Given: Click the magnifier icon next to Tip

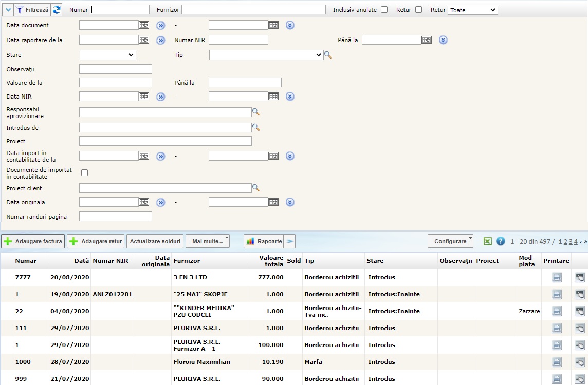Looking at the screenshot, I should coord(328,55).
